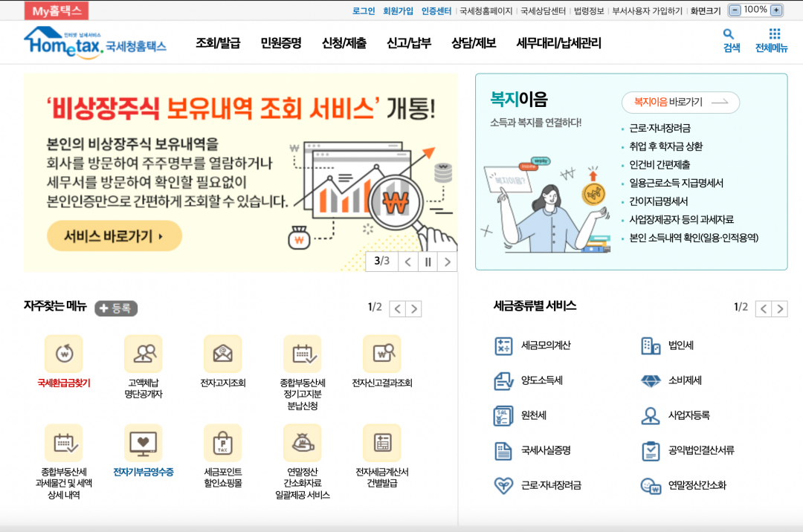The width and height of the screenshot is (803, 532).
Task: Show previous banner slide
Action: (407, 262)
